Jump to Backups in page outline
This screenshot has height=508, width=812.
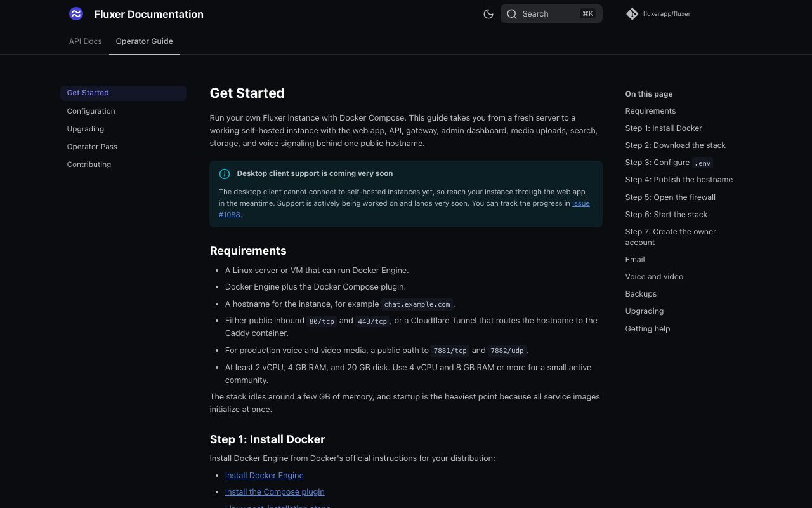point(641,294)
